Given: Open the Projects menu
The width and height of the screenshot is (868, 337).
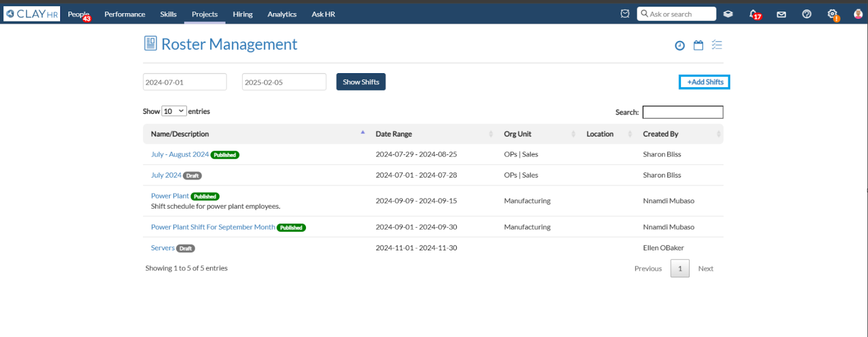Looking at the screenshot, I should [205, 14].
